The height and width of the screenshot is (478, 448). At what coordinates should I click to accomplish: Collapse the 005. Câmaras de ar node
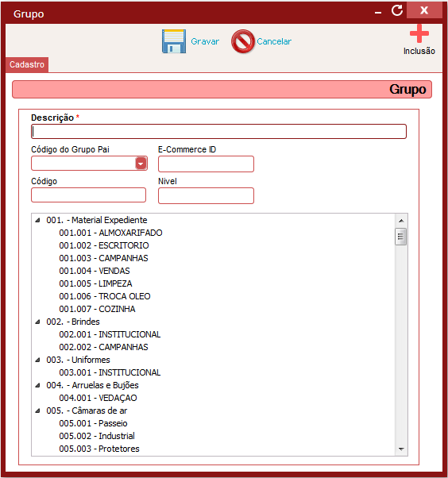[x=37, y=411]
